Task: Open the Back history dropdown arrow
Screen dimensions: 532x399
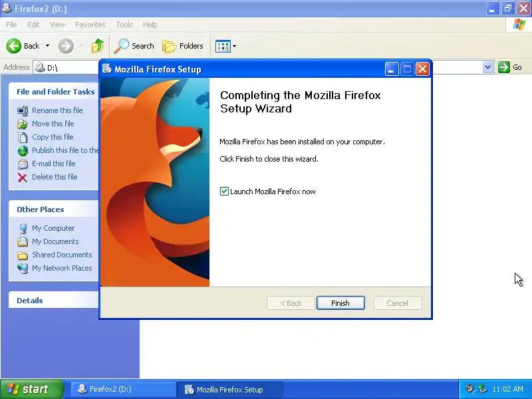Action: coord(47,46)
